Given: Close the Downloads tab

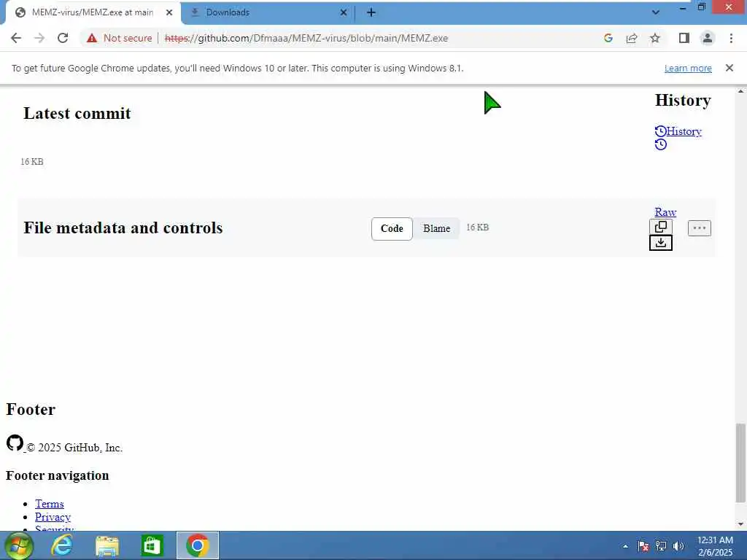Looking at the screenshot, I should click(344, 12).
